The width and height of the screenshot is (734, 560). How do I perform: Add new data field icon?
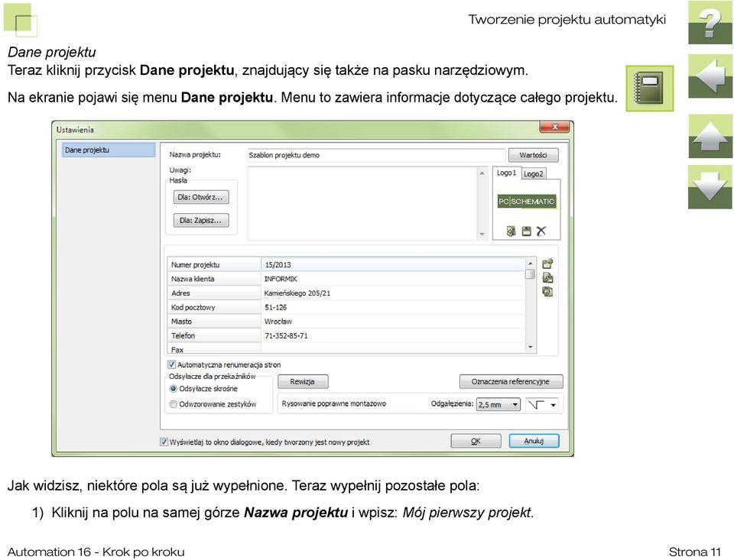pos(547,264)
